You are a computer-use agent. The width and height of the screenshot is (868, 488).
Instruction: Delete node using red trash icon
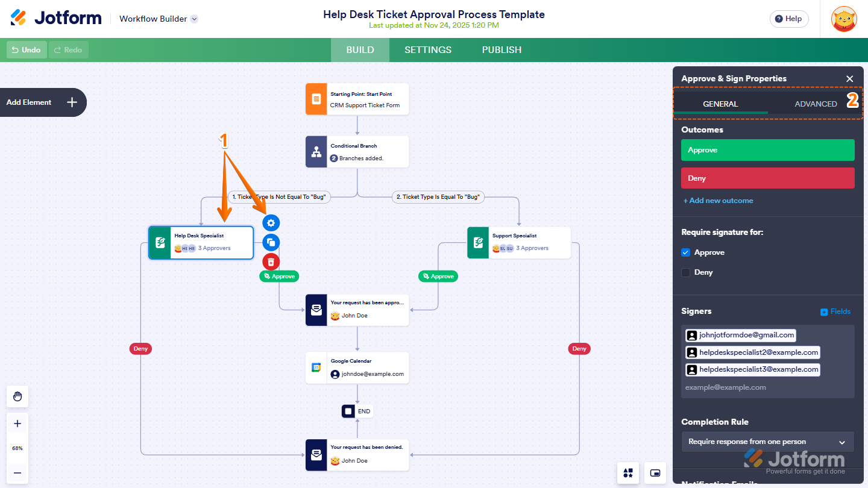tap(271, 261)
